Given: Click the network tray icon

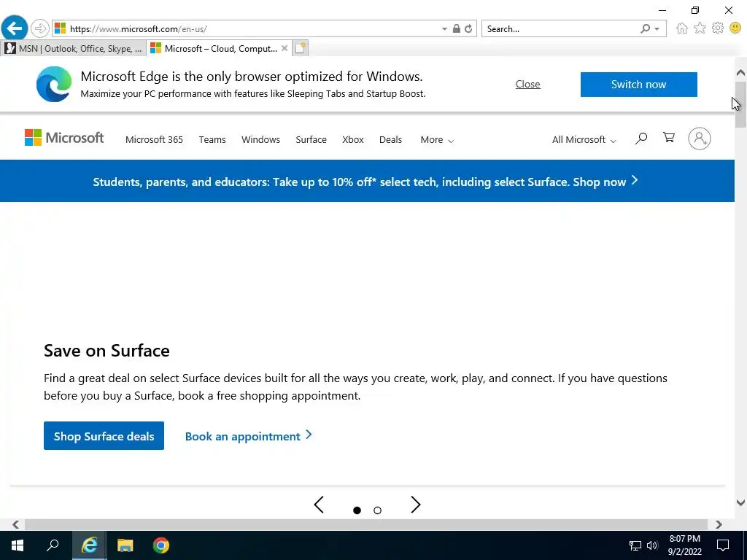Looking at the screenshot, I should [635, 545].
